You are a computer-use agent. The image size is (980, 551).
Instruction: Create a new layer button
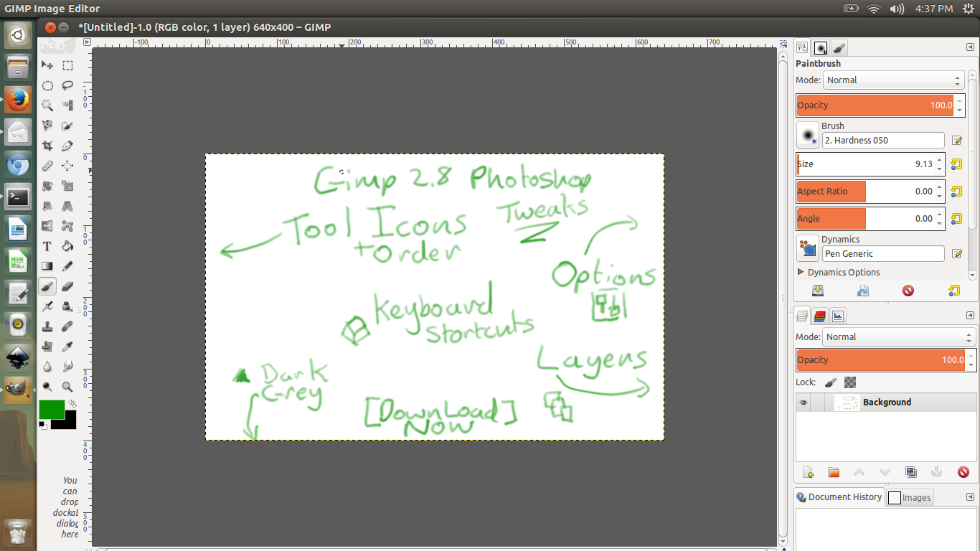[808, 472]
